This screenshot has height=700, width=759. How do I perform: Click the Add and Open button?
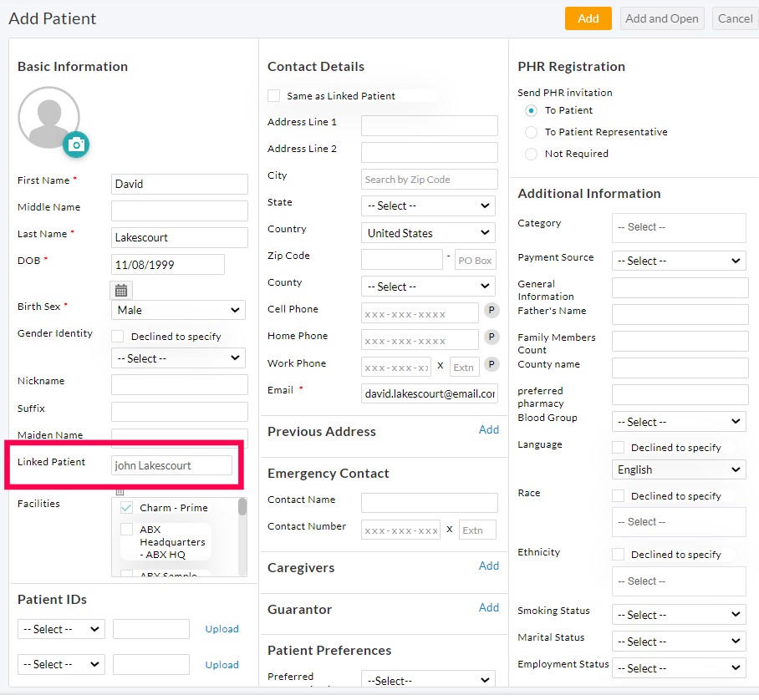click(x=661, y=18)
